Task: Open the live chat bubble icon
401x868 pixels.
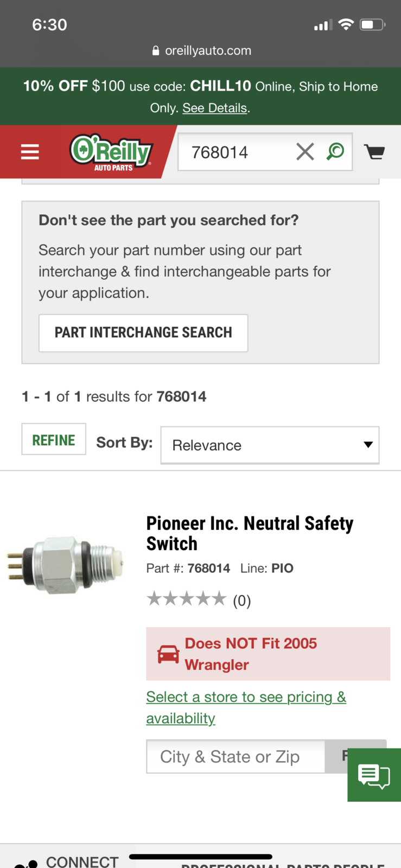Action: (374, 775)
